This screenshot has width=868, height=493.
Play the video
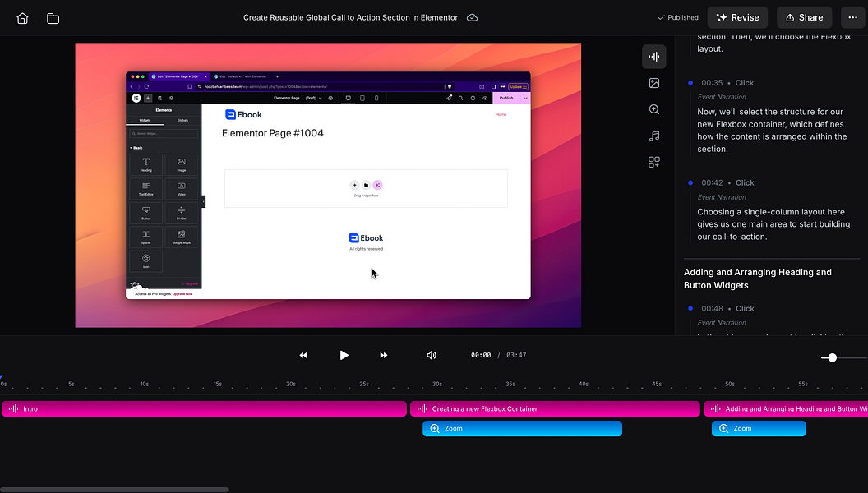tap(344, 355)
